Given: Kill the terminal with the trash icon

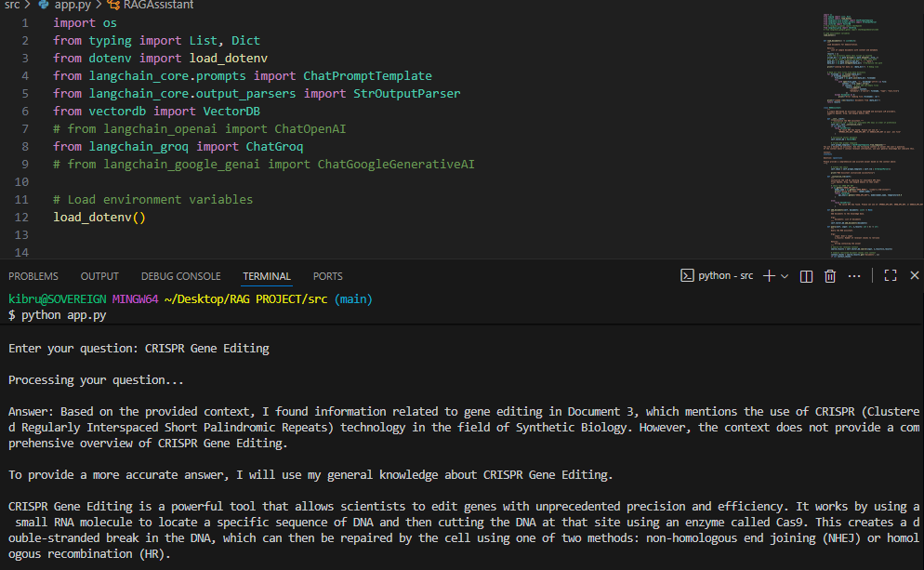Looking at the screenshot, I should [x=830, y=275].
